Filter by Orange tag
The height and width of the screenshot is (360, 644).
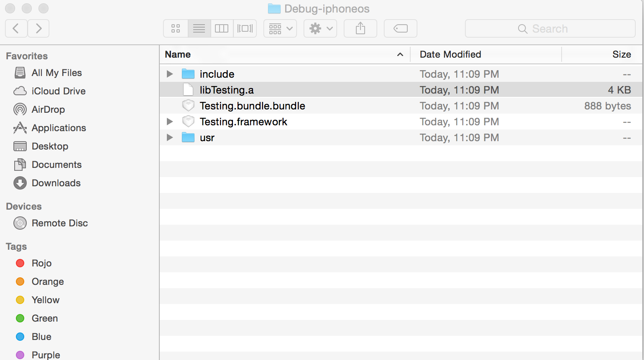40,281
